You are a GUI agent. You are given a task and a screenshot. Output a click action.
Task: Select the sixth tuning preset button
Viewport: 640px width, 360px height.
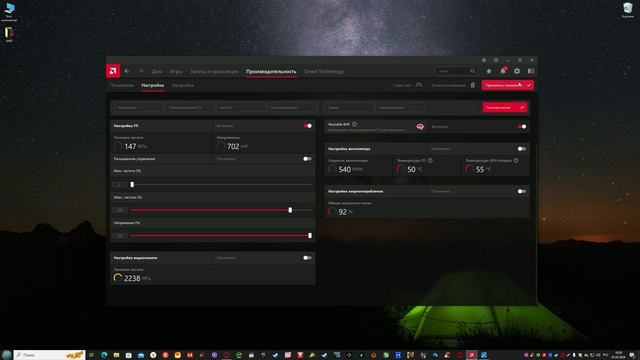click(x=400, y=108)
